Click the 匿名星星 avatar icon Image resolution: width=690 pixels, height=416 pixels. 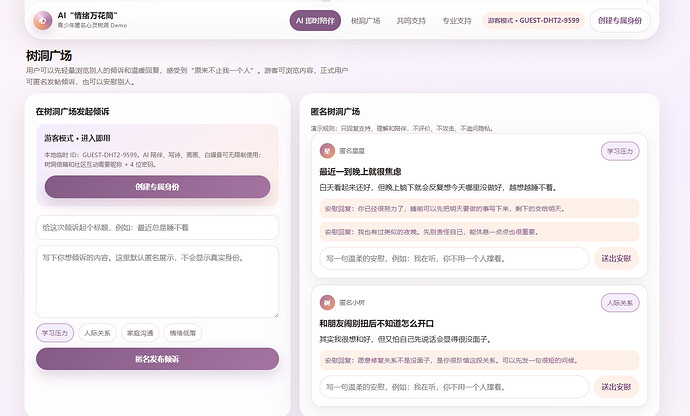click(x=327, y=151)
